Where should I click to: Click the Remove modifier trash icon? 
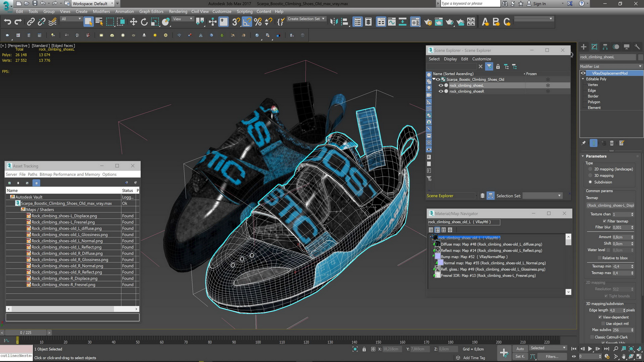pyautogui.click(x=611, y=143)
